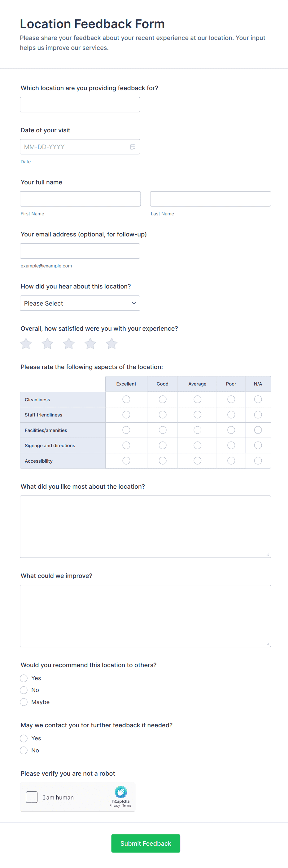
Task: Focus the location feedback text field
Action: pyautogui.click(x=80, y=105)
